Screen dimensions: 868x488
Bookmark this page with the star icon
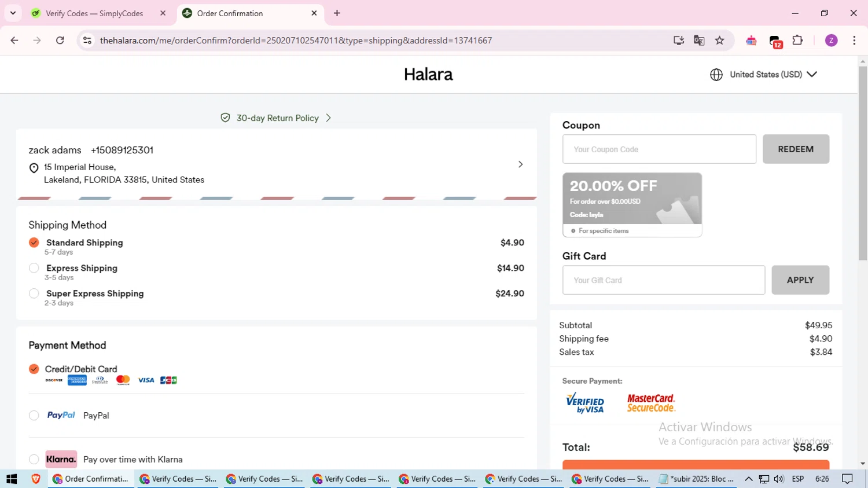click(720, 41)
